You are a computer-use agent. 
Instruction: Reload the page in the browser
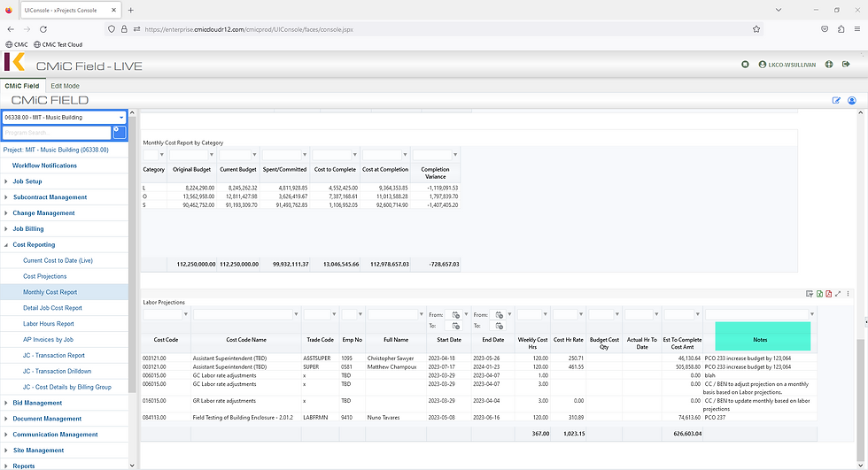coord(43,29)
